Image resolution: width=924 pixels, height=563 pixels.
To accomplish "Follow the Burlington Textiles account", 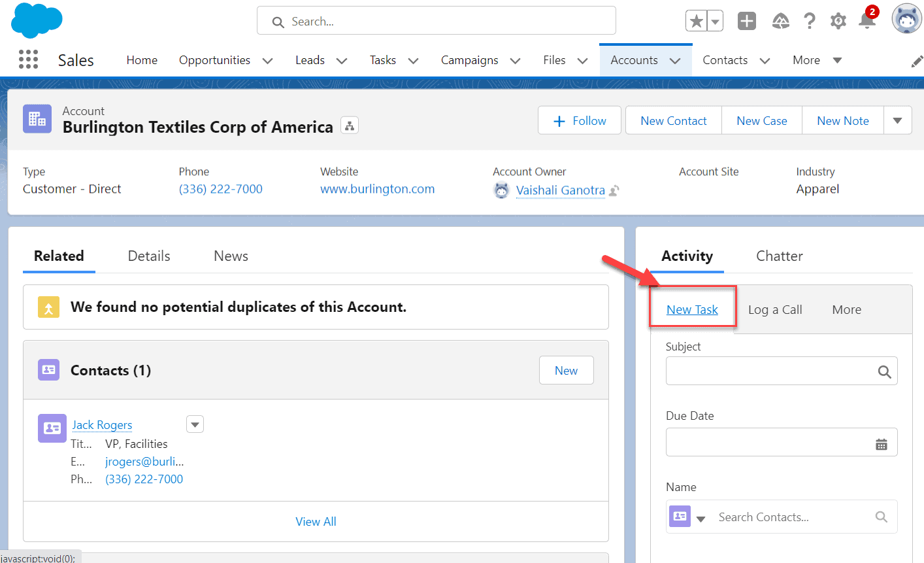I will (579, 120).
